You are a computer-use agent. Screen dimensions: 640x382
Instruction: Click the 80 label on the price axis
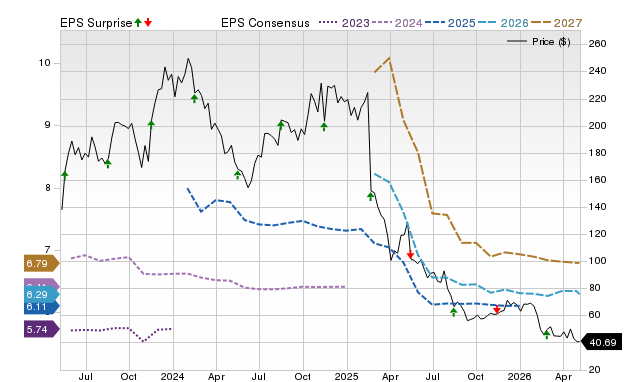[594, 288]
